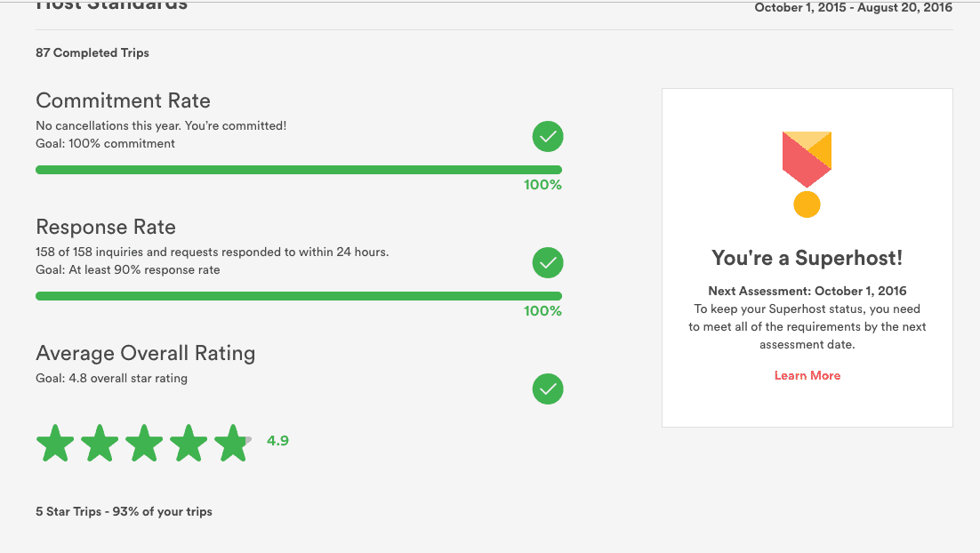The width and height of the screenshot is (980, 553).
Task: Click the Superhost medal badge icon
Action: (x=807, y=174)
